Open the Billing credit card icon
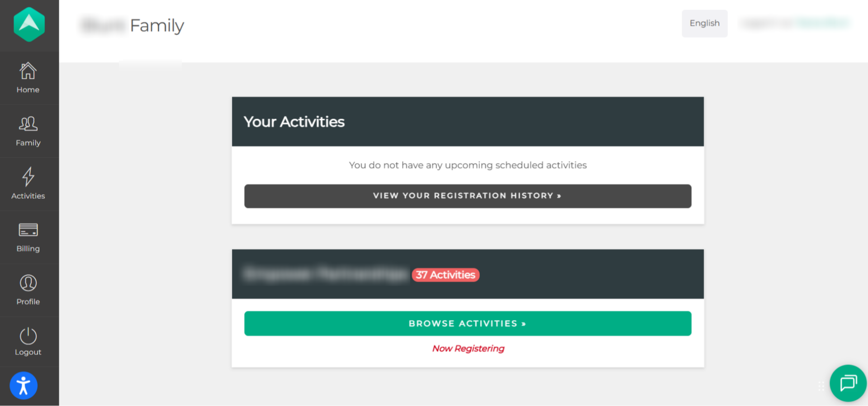Image resolution: width=868 pixels, height=406 pixels. (x=28, y=230)
